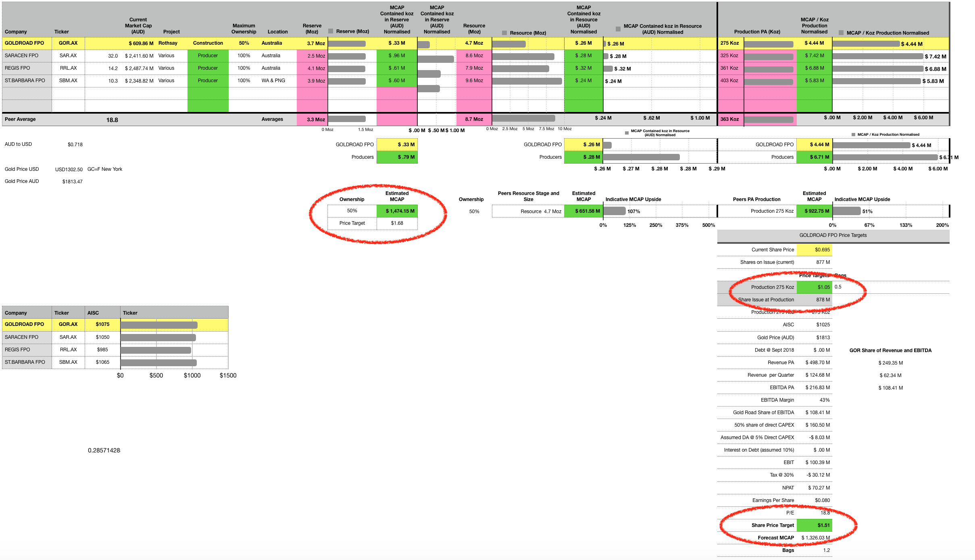Click the 4.1 Moz reserve cell
Screen dimensions: 975x560
pos(312,68)
